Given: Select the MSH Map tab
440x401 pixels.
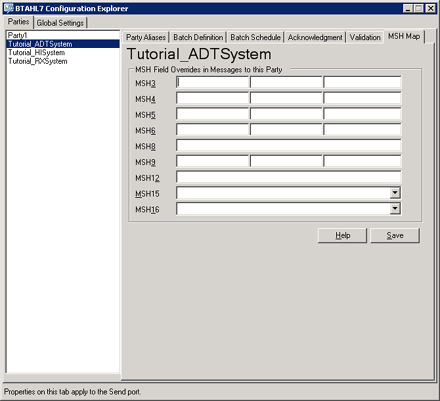Looking at the screenshot, I should [x=404, y=36].
